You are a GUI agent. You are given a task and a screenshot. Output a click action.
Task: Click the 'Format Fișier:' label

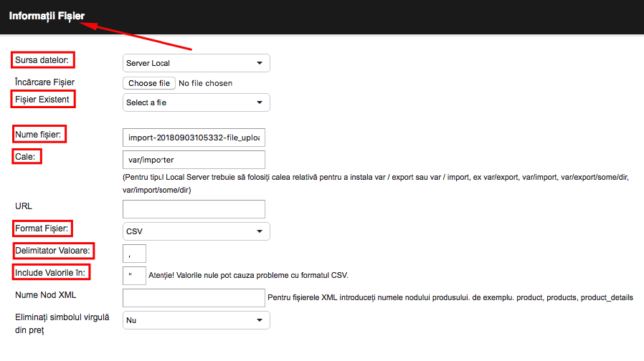tap(42, 228)
